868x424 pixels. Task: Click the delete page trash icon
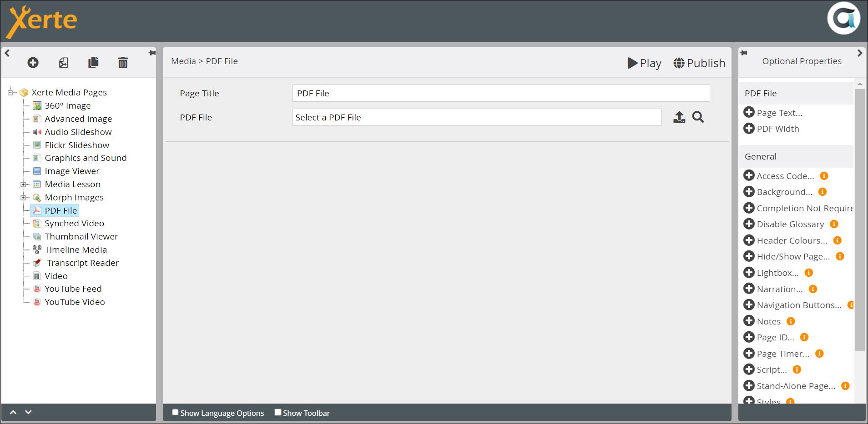[123, 63]
